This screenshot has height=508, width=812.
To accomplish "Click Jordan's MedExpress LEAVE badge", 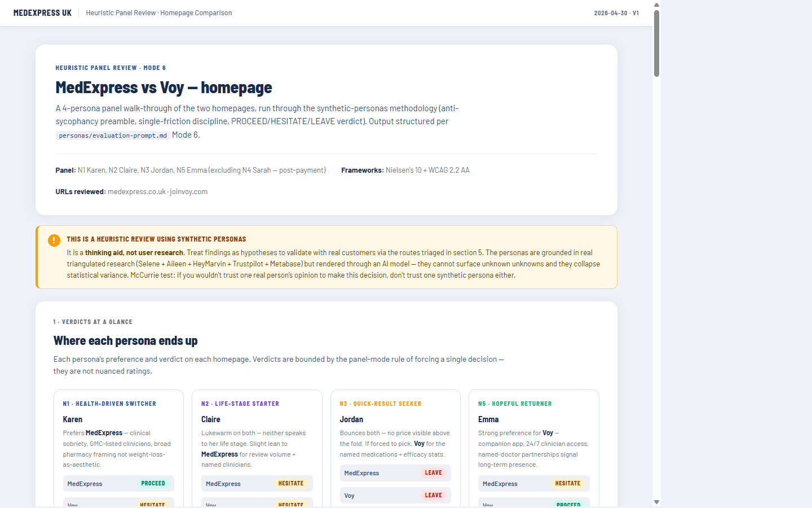I will pos(433,473).
